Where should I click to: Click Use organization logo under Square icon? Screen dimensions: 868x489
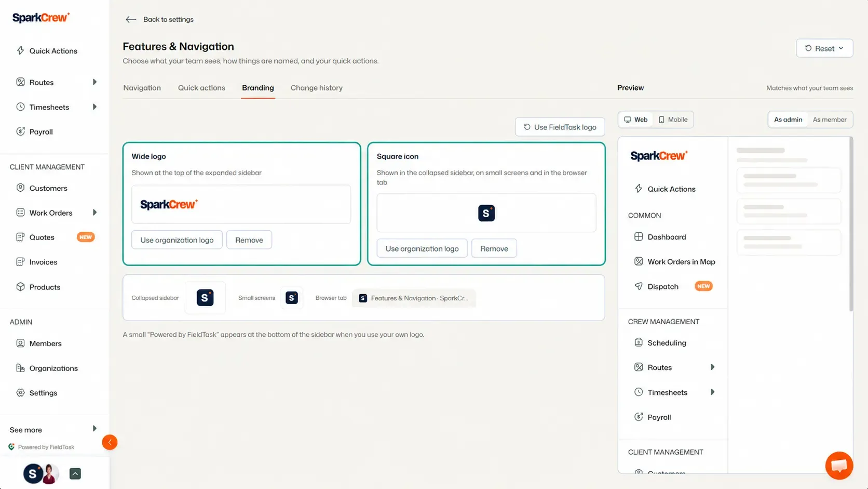coord(422,248)
